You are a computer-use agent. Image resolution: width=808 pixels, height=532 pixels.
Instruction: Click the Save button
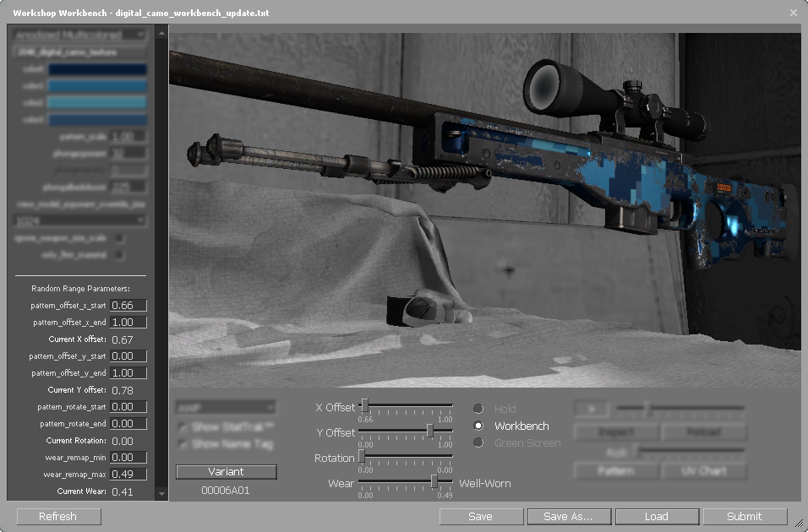coord(481,517)
